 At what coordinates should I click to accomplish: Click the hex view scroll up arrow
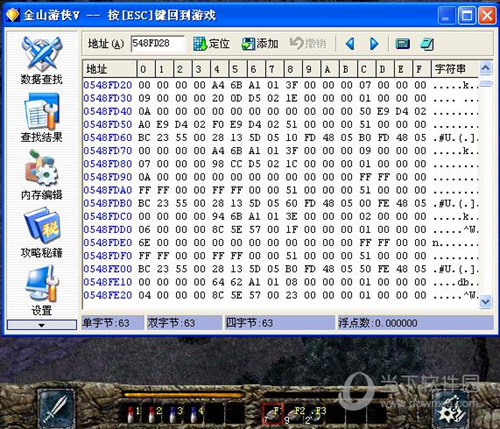[486, 68]
